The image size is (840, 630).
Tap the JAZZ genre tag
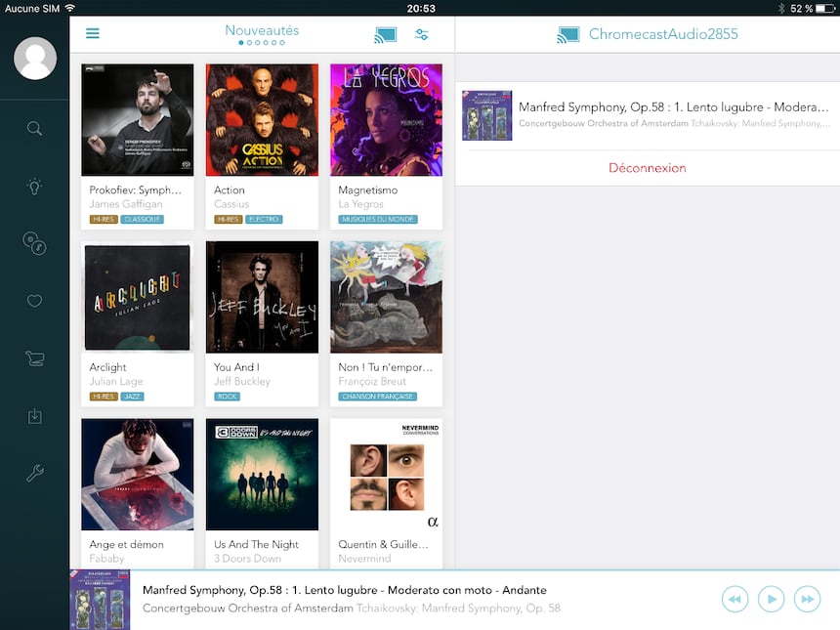[132, 397]
